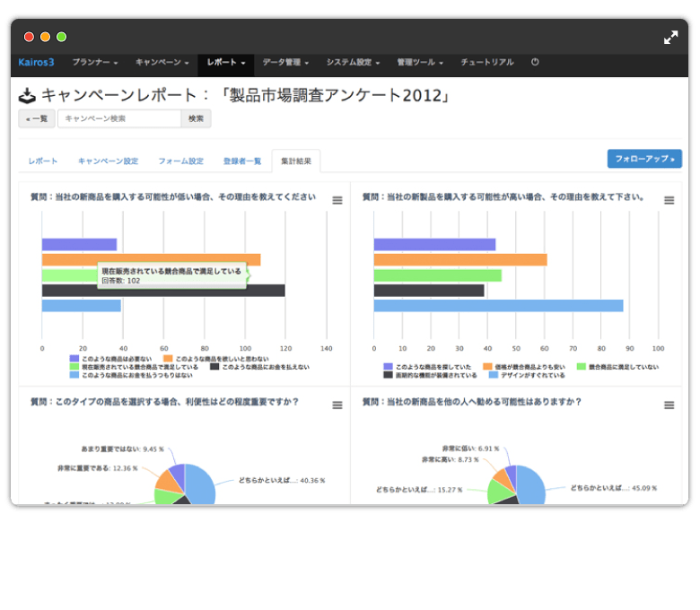Switch to the フォーム設定 tab
The width and height of the screenshot is (700, 610).
tap(180, 161)
